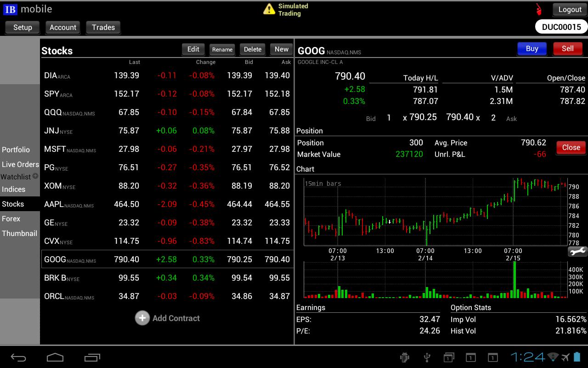Select the JNJ row in watchlist
588x368 pixels.
167,131
